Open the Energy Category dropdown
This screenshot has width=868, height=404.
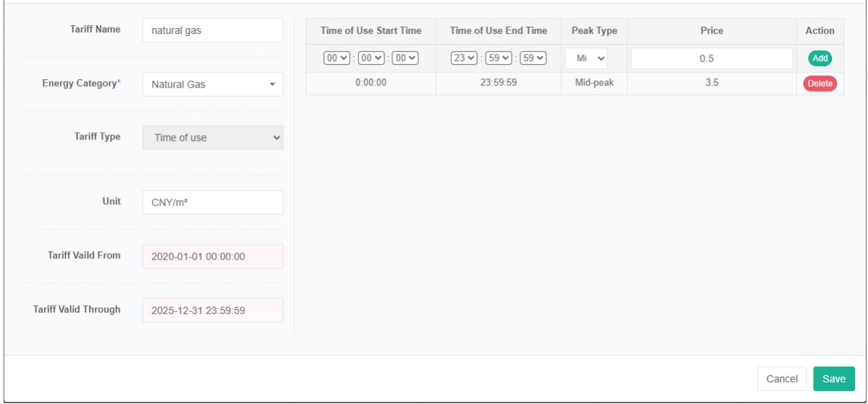pyautogui.click(x=213, y=85)
